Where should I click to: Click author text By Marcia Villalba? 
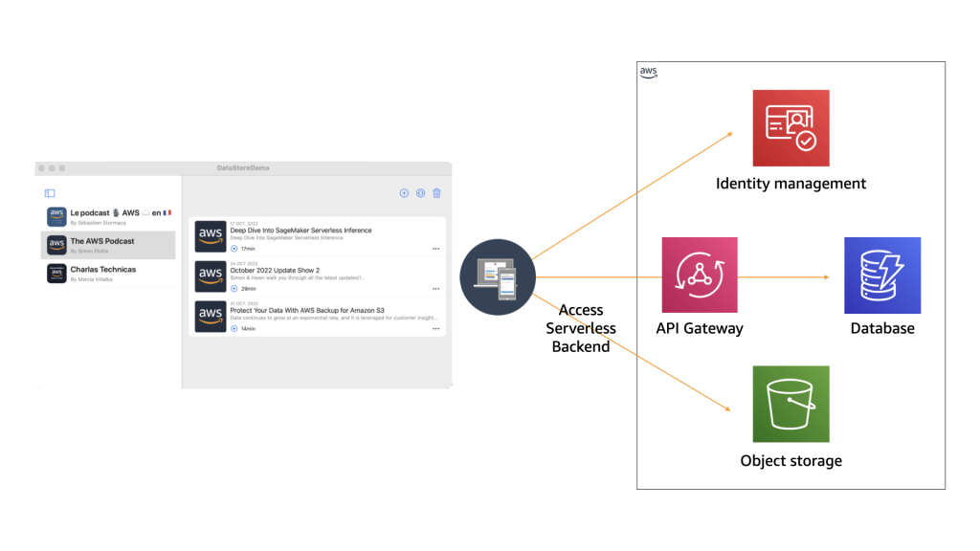coord(92,279)
